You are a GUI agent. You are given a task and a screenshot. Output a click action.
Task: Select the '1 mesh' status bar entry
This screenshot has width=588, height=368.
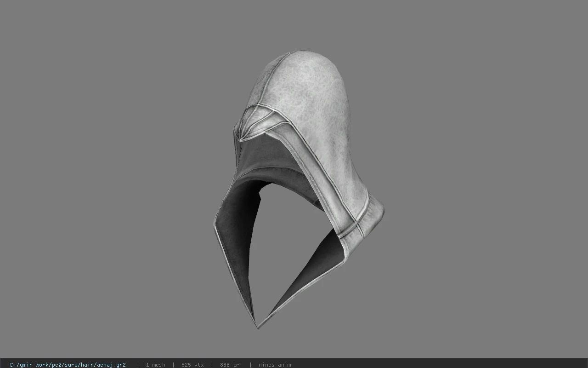click(156, 365)
